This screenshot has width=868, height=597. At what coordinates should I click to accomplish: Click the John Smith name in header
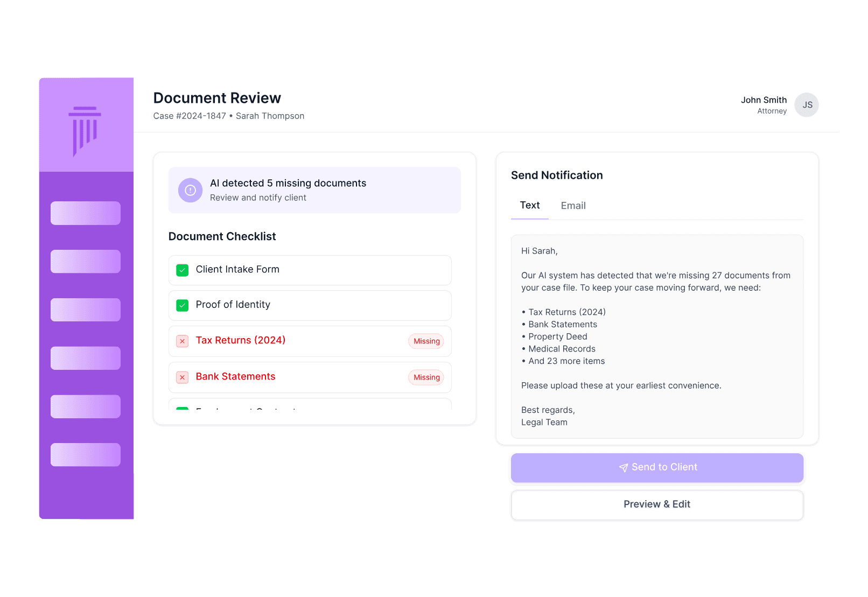(x=764, y=100)
